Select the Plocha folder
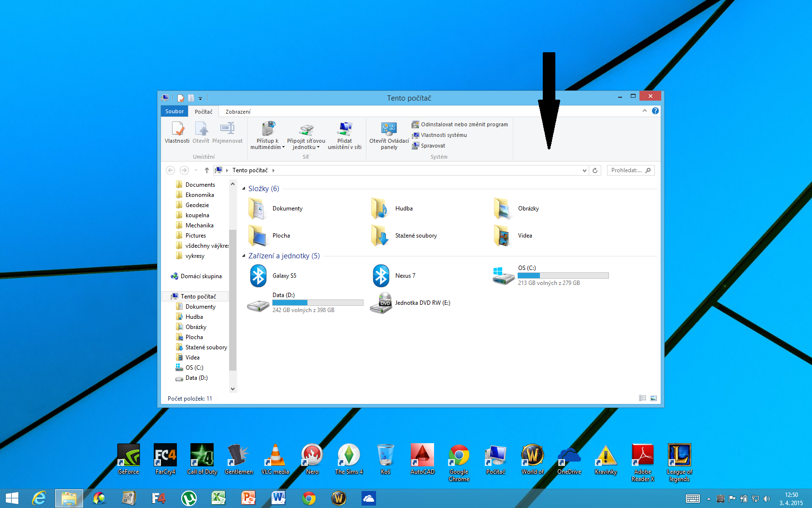The image size is (812, 508). coord(270,236)
